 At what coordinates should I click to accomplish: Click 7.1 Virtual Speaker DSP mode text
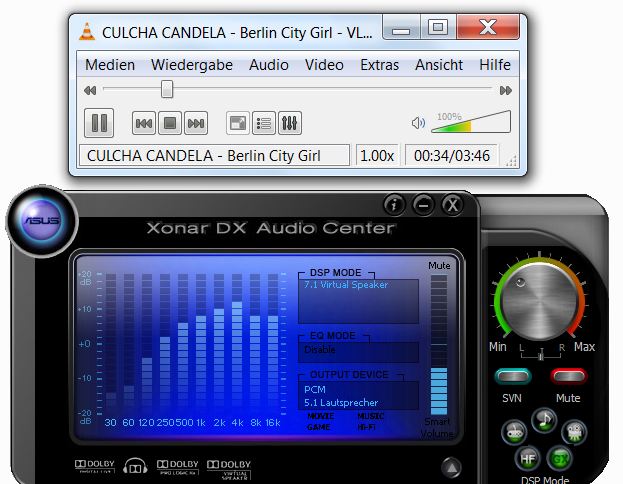pos(346,285)
